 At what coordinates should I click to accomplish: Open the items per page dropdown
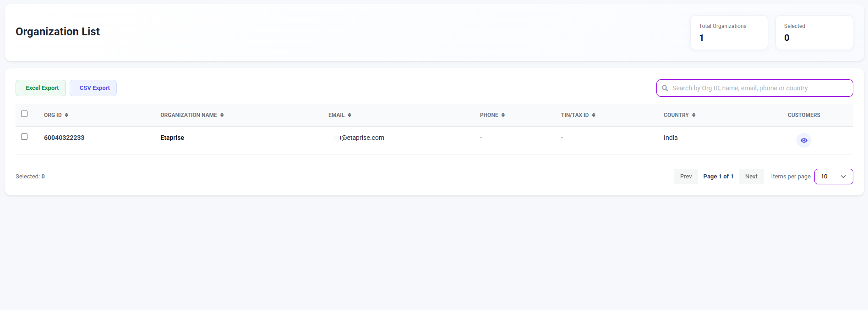coord(834,177)
